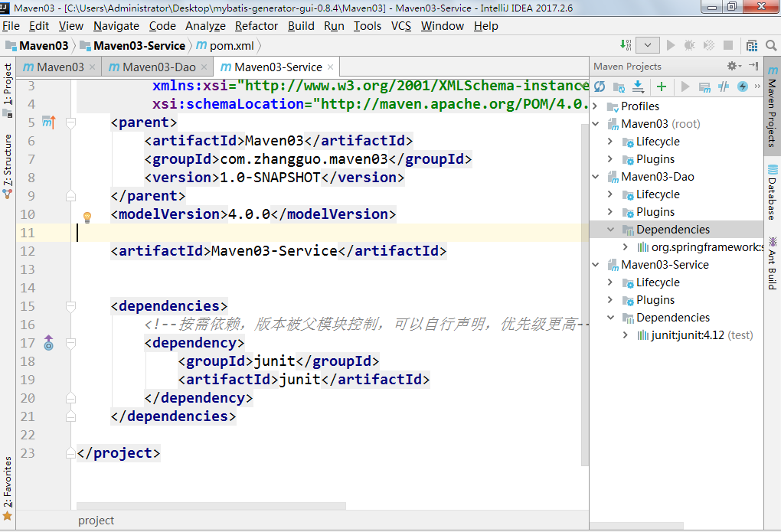This screenshot has width=781, height=532.
Task: Click the managed dependency gutter icon on line 17
Action: (48, 343)
